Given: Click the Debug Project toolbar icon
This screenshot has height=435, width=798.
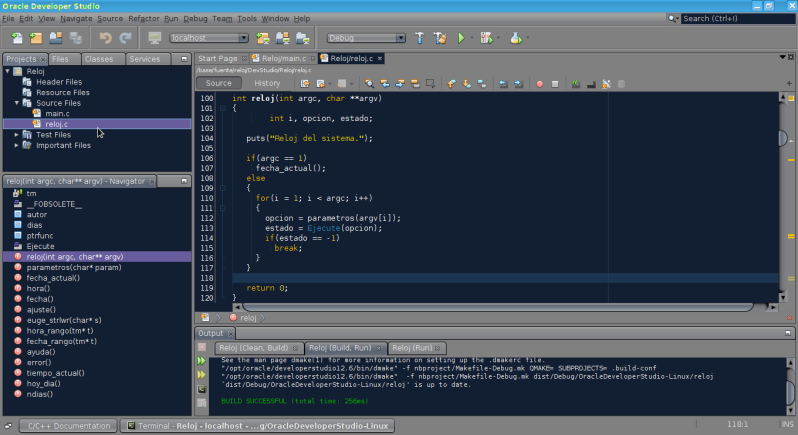Looking at the screenshot, I should [x=487, y=38].
